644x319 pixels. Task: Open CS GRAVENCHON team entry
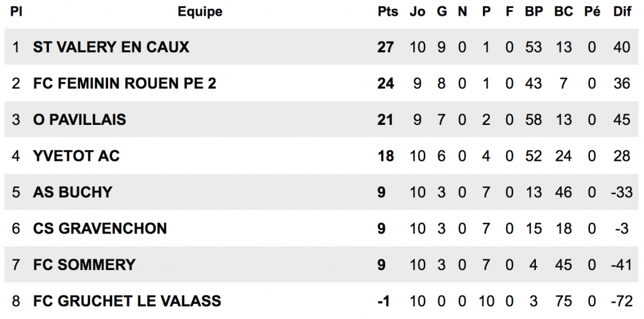click(x=100, y=229)
